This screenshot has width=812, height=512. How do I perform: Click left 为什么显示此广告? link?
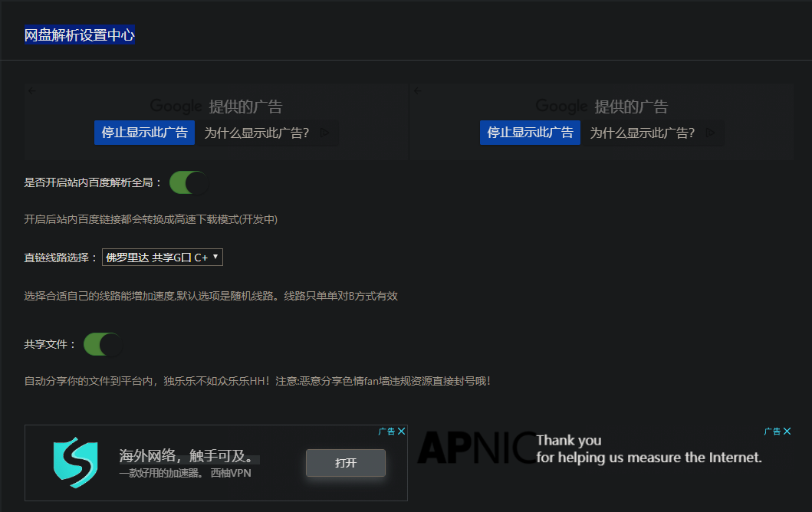coord(256,133)
